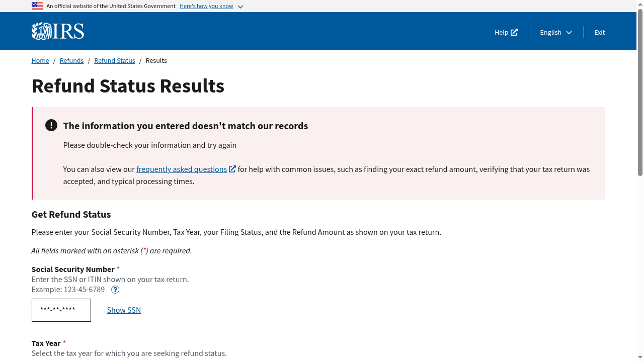Click the "Social Security Number" label
644x362 pixels.
coord(73,269)
